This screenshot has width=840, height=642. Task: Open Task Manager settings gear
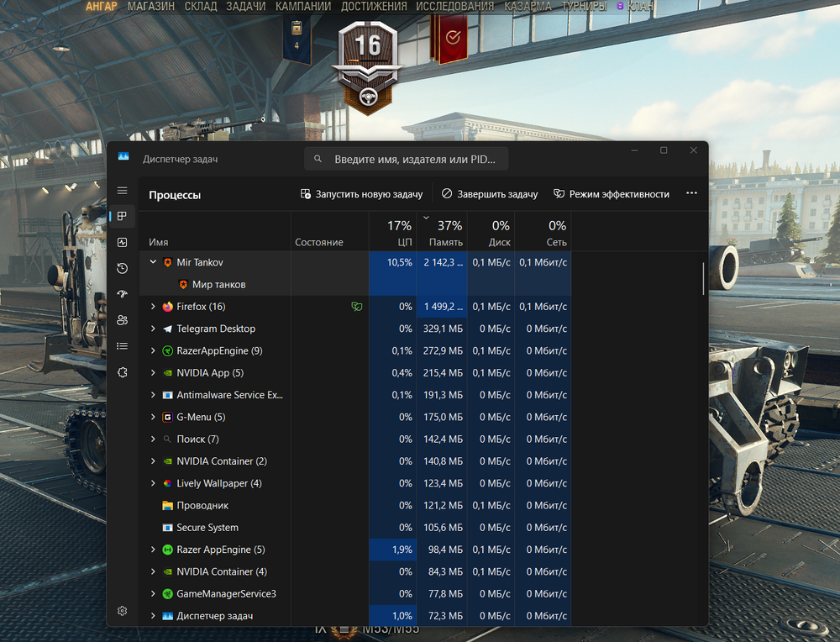[122, 611]
